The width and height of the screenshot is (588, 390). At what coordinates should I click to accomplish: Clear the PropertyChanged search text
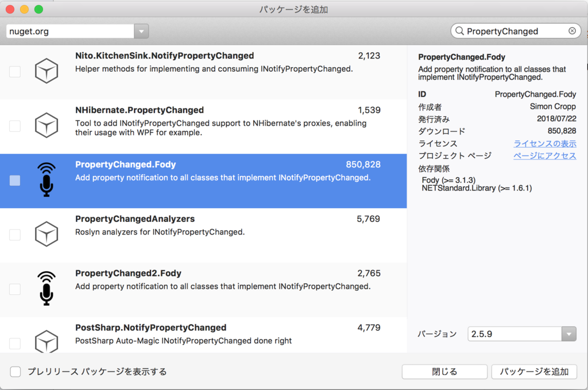tap(572, 31)
